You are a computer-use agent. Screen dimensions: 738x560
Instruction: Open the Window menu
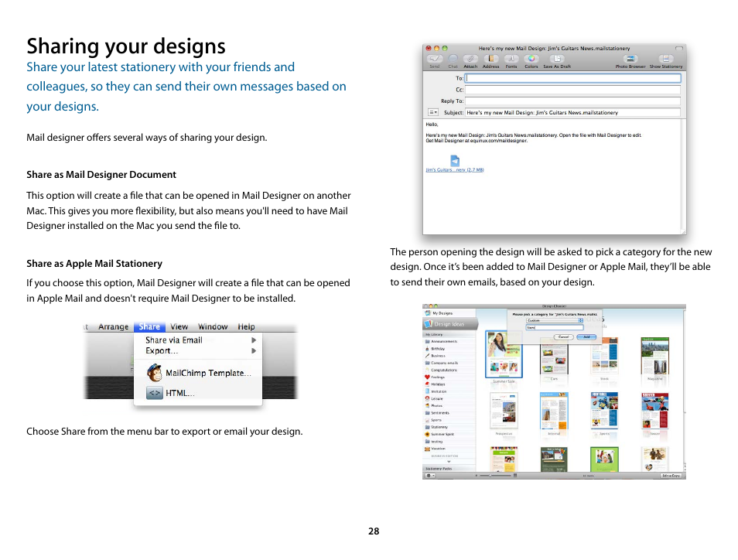coord(213,326)
